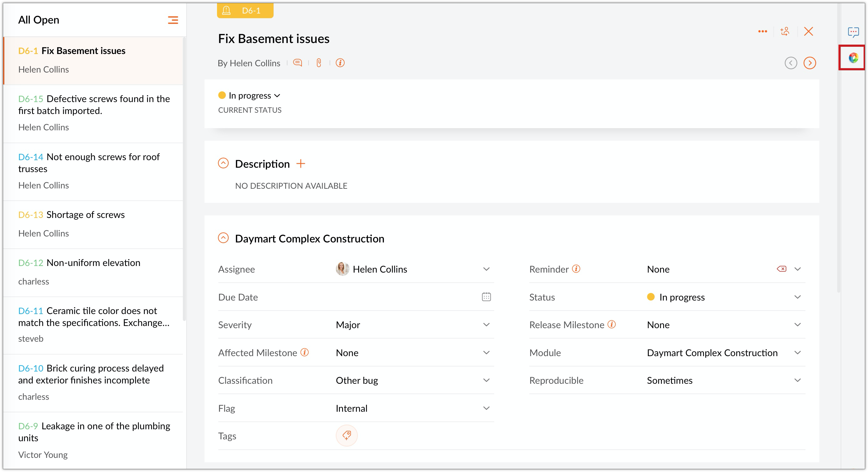Image resolution: width=868 pixels, height=472 pixels.
Task: Collapse the Description section
Action: pyautogui.click(x=223, y=163)
